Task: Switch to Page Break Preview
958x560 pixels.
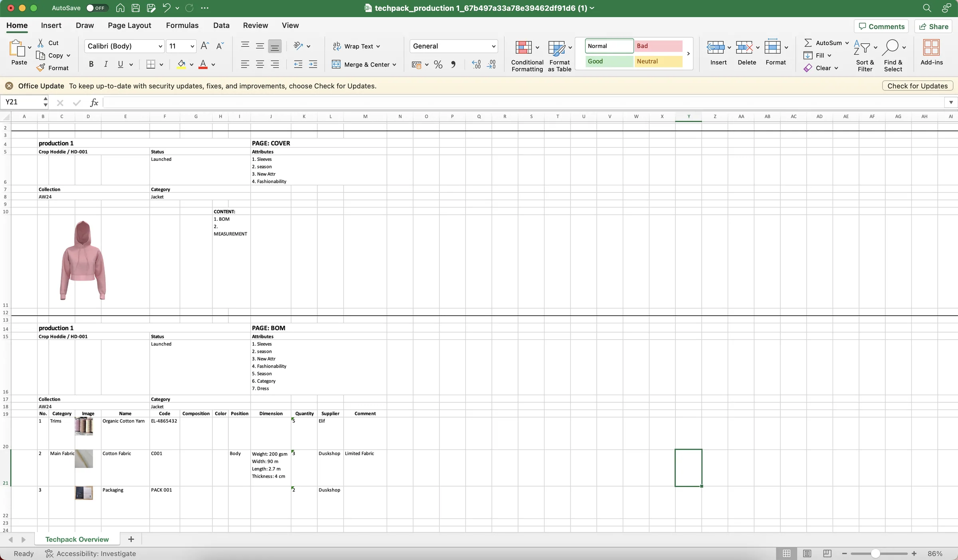Action: [827, 554]
